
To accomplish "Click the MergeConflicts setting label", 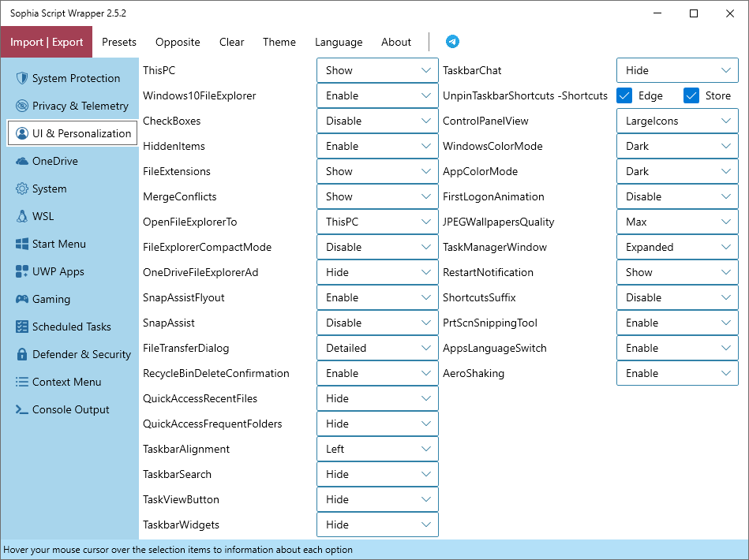I will pos(180,196).
